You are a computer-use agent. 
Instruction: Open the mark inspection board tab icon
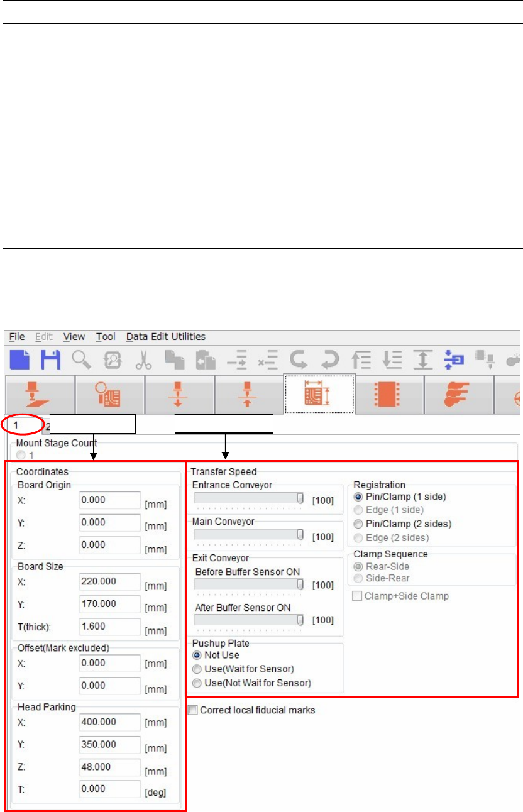(x=110, y=395)
